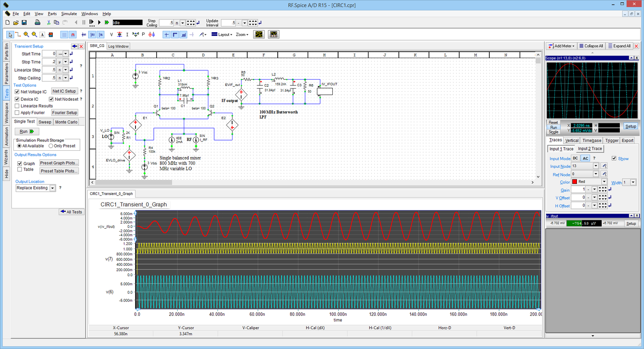Click the Pause simulation icon
The image size is (644, 349).
click(84, 22)
